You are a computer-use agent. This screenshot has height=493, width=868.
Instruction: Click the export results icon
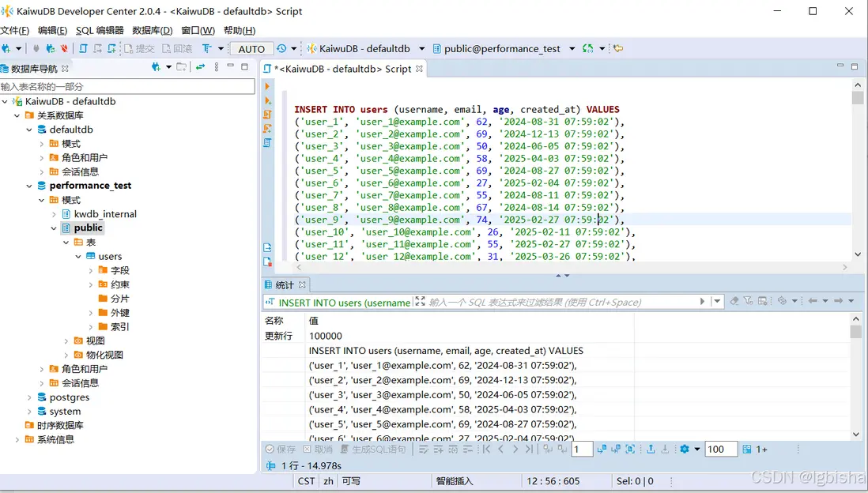coord(651,449)
